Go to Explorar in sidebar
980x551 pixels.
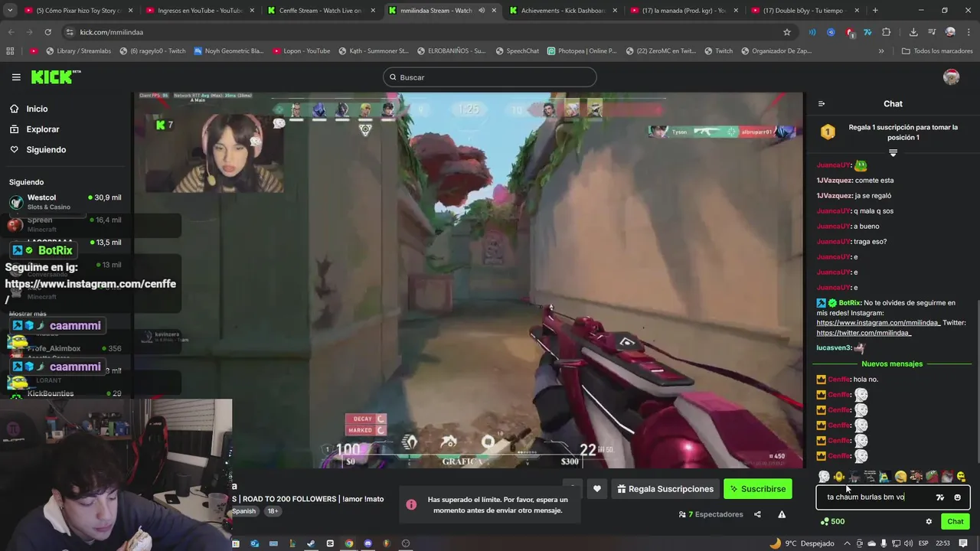pos(35,129)
